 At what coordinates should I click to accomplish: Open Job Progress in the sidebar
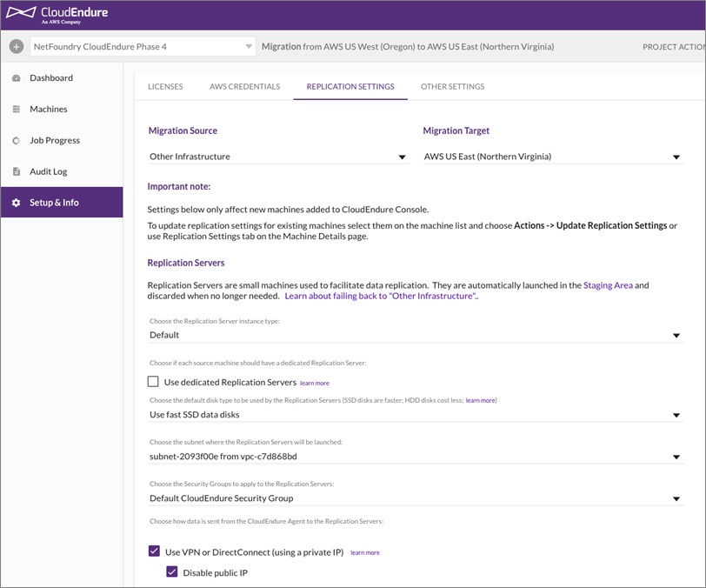tap(62, 141)
